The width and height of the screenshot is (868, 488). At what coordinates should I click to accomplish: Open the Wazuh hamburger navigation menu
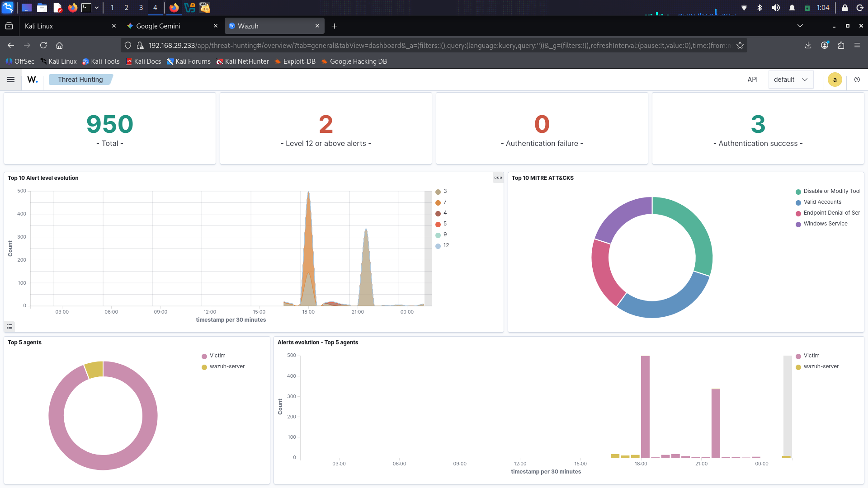pos(11,80)
